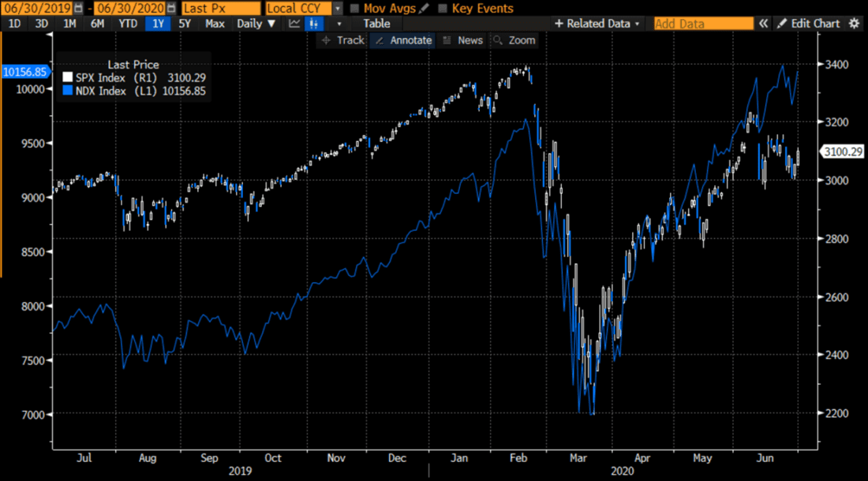Image resolution: width=868 pixels, height=481 pixels.
Task: Open the start date calendar picker
Action: pyautogui.click(x=78, y=9)
